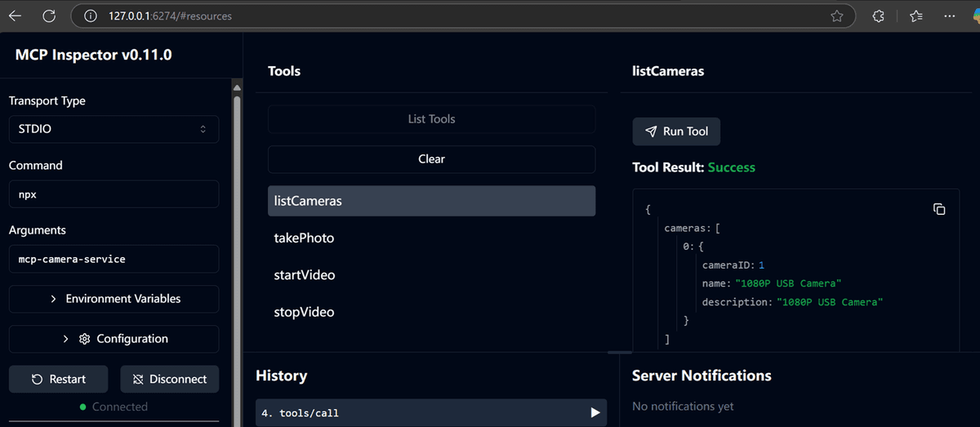Choose the stopVideo tool
This screenshot has width=980, height=427.
pos(431,313)
